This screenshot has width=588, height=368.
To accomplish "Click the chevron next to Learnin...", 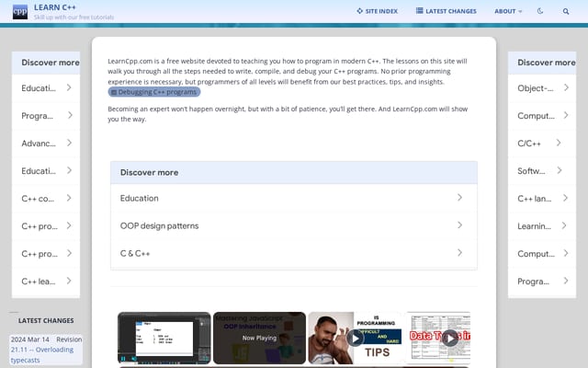I will tap(564, 225).
